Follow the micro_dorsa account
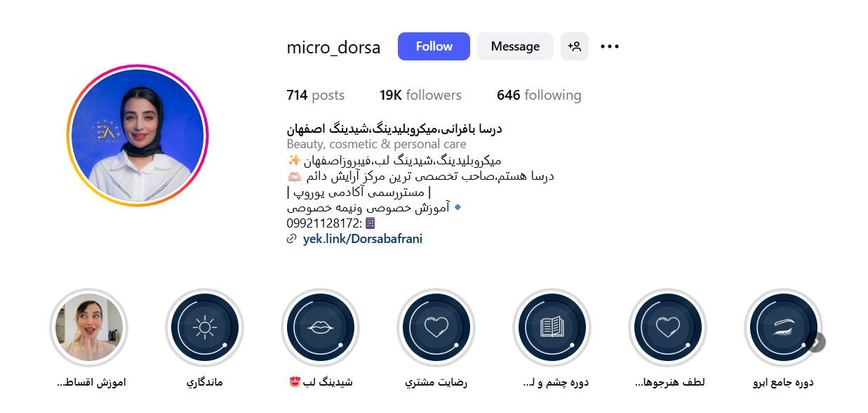868x413 pixels. [x=434, y=46]
